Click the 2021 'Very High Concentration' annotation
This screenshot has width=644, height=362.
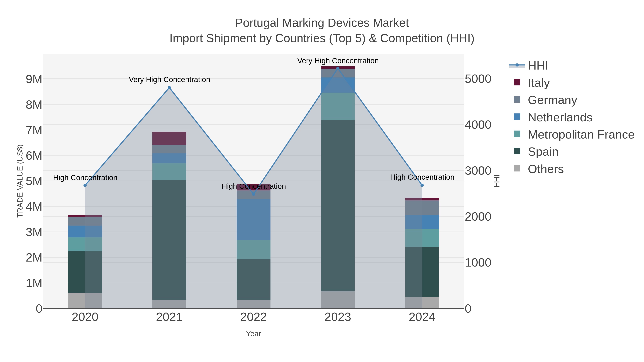pyautogui.click(x=169, y=79)
